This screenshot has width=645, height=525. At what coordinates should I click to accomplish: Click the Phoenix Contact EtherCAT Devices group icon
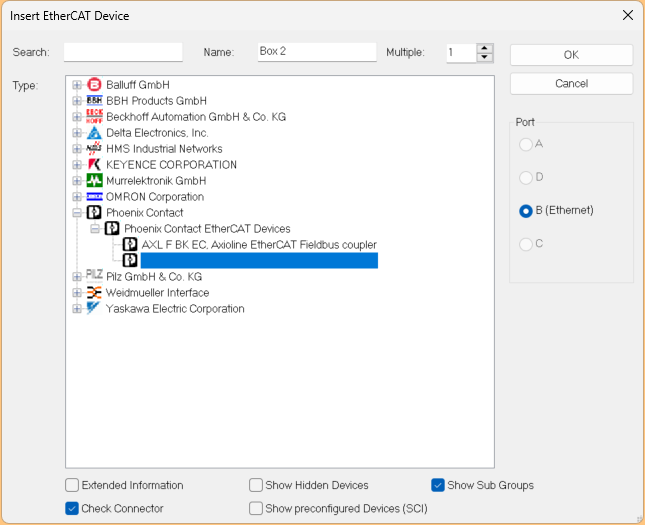[x=112, y=228]
